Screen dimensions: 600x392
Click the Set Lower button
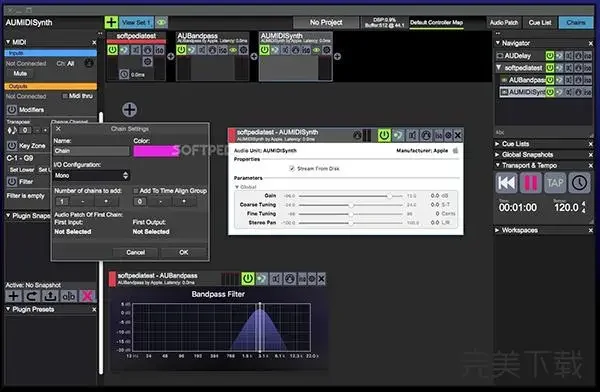[x=22, y=170]
